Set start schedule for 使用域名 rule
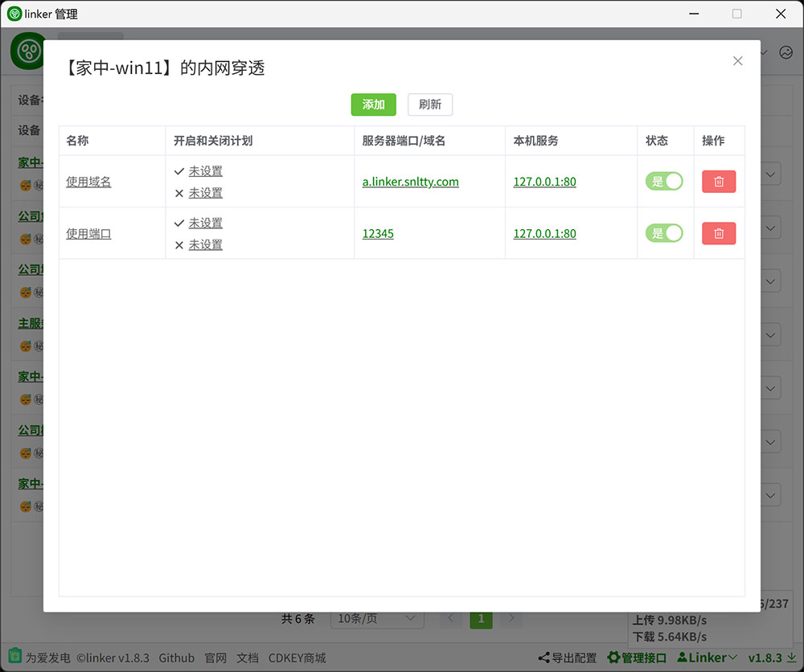The image size is (804, 672). point(205,171)
